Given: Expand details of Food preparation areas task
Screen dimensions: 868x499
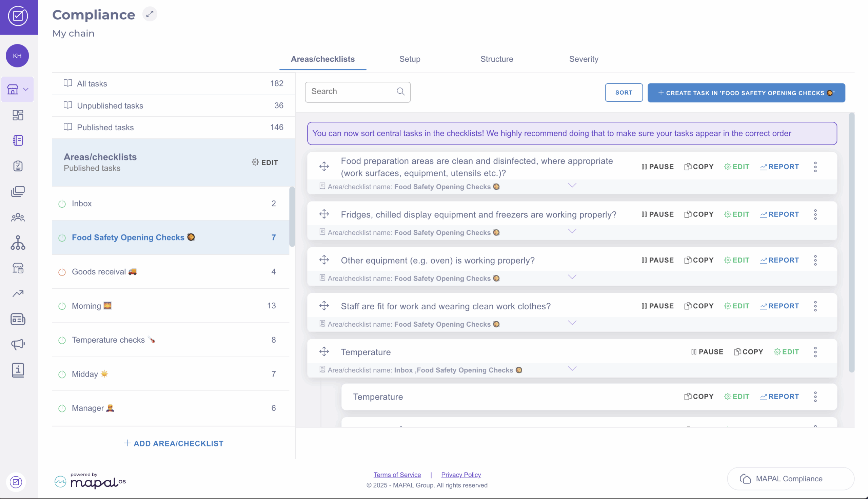Looking at the screenshot, I should (x=572, y=186).
